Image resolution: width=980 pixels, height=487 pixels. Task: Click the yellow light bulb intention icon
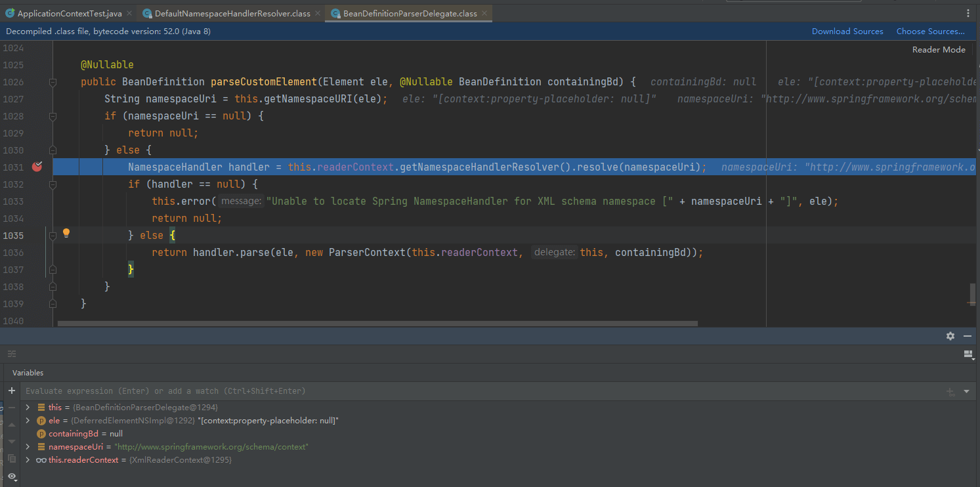(x=66, y=233)
